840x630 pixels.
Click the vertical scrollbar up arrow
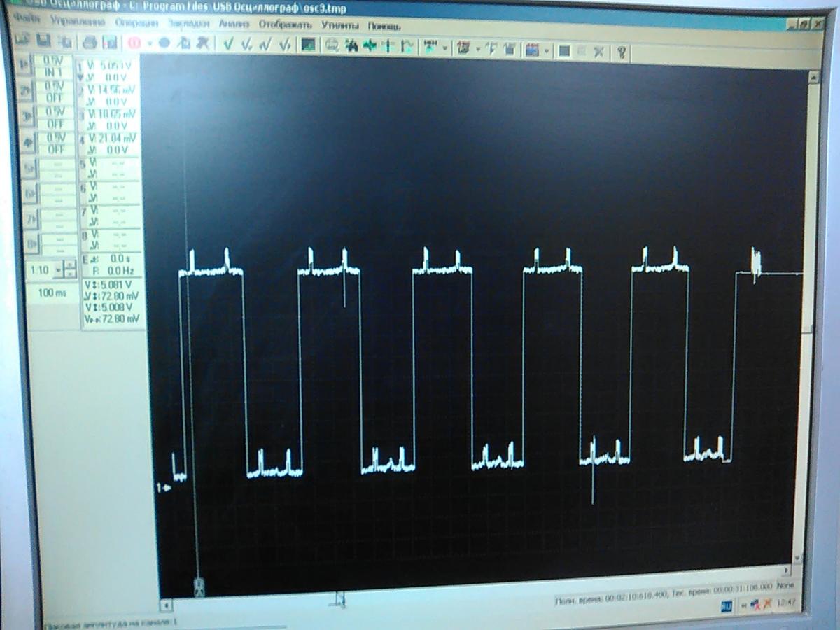coord(814,76)
